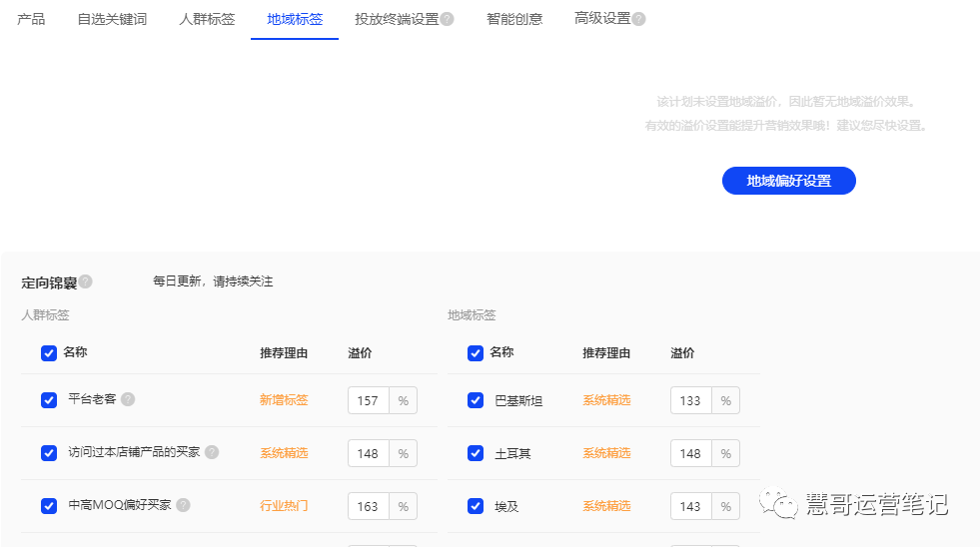The width and height of the screenshot is (980, 547).
Task: Click the 新增标签 reason for 平台老客
Action: [x=284, y=400]
